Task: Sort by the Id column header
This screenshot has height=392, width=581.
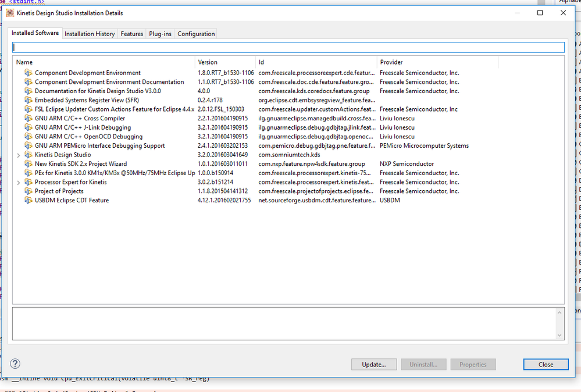Action: pos(316,62)
